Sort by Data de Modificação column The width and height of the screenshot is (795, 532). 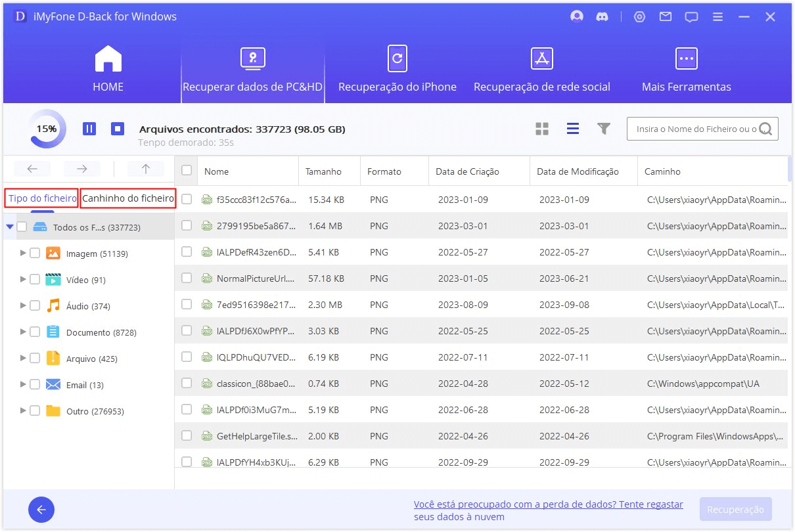point(583,171)
